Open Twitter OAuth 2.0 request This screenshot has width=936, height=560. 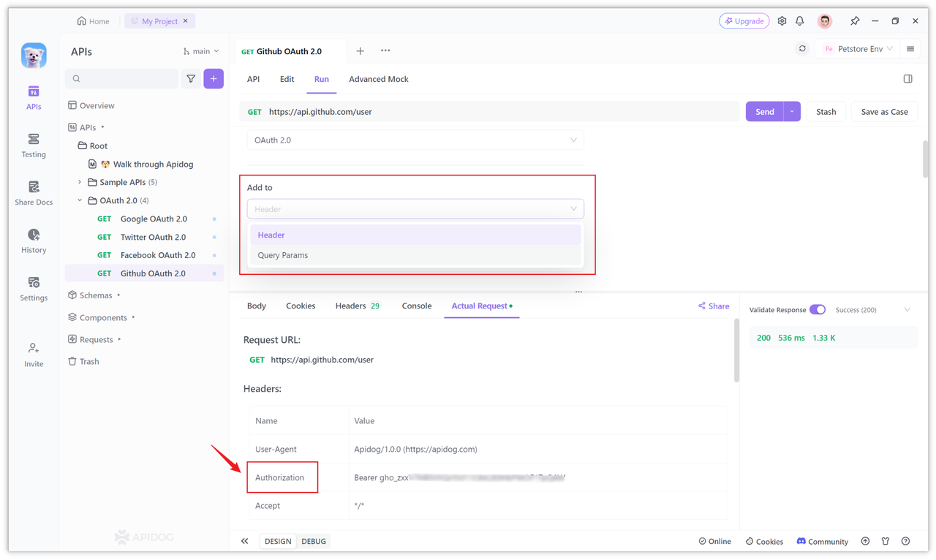click(145, 237)
